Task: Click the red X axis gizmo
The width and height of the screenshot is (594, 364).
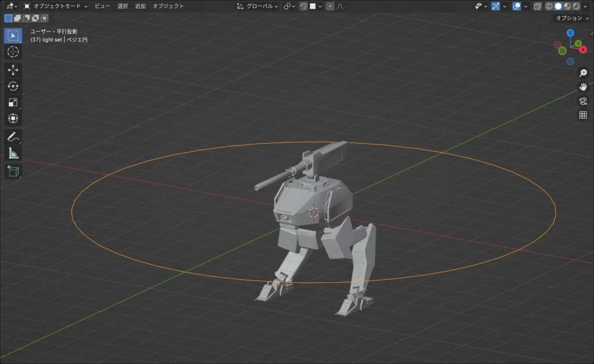Action: click(583, 49)
